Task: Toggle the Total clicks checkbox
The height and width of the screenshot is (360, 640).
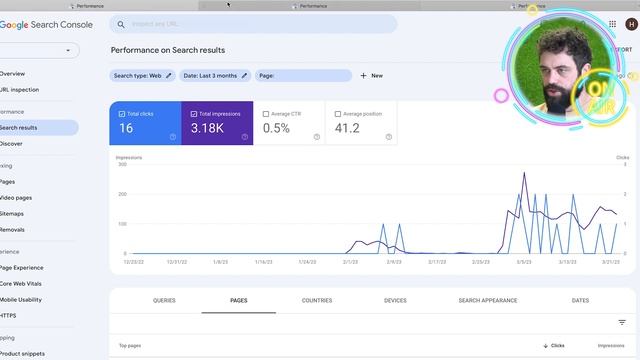Action: tap(122, 114)
